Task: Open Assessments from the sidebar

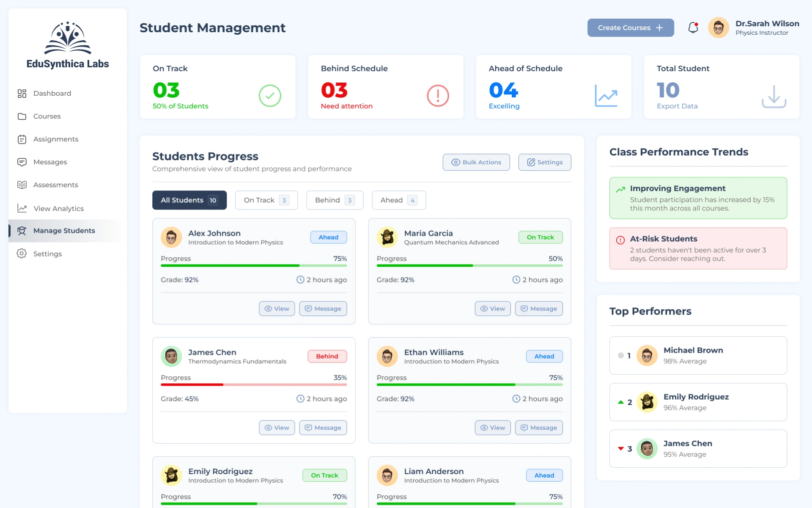Action: [x=55, y=185]
